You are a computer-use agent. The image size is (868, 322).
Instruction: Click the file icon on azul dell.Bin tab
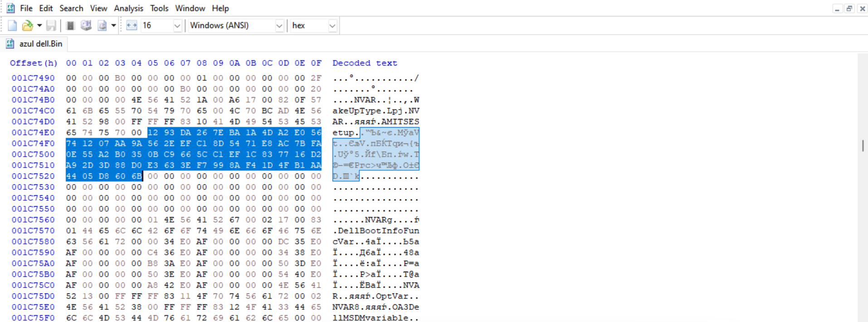pyautogui.click(x=10, y=44)
